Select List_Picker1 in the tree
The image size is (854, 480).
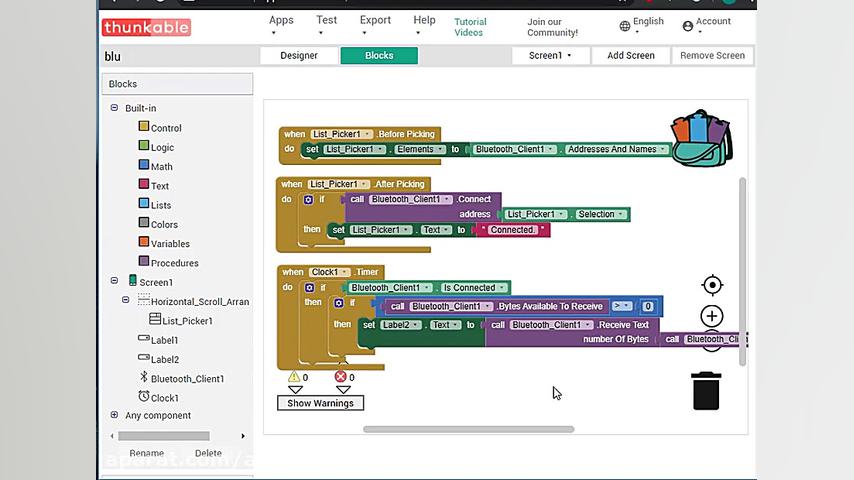pyautogui.click(x=181, y=320)
